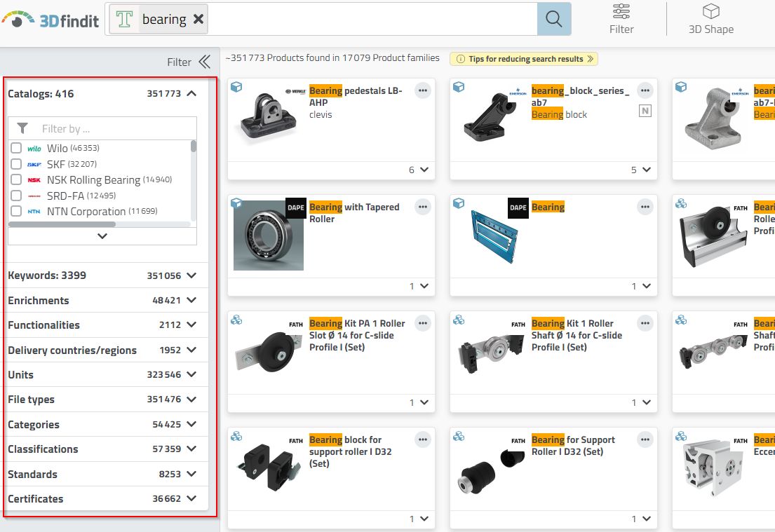The width and height of the screenshot is (775, 532).
Task: Check the Wilo catalog checkbox
Action: tap(16, 148)
